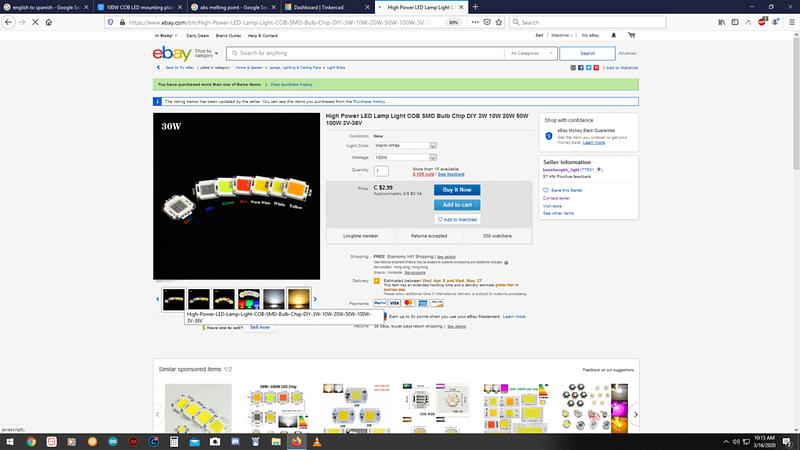Click the eBay logo

point(172,53)
